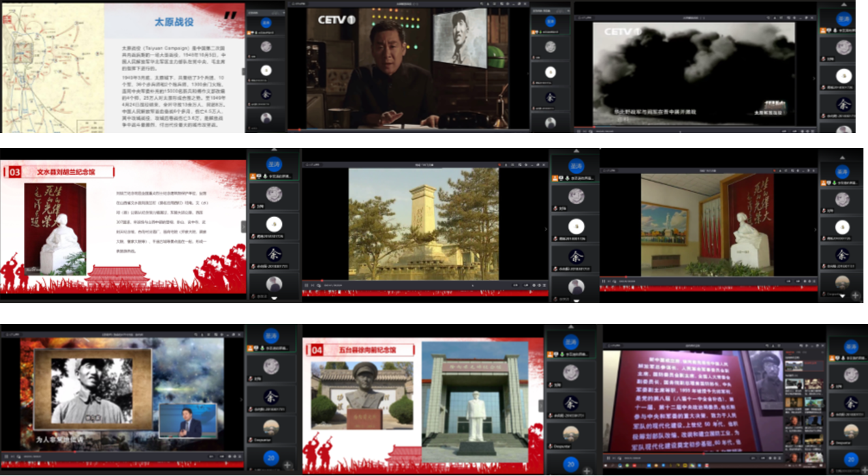Screen dimensions: 868x476
Task: Click the plus button beside the 五台县徐向前纪念馆 slide
Action: click(x=587, y=470)
